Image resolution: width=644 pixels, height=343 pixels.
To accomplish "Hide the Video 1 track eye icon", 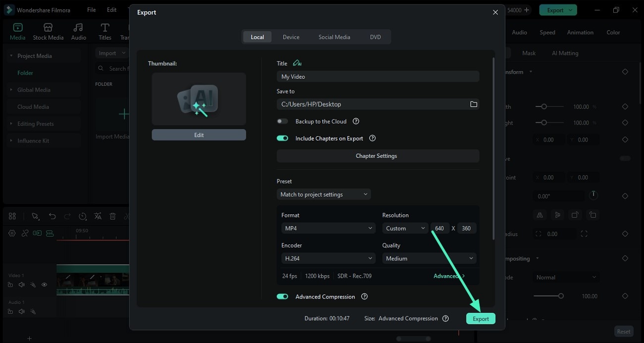I will (44, 285).
